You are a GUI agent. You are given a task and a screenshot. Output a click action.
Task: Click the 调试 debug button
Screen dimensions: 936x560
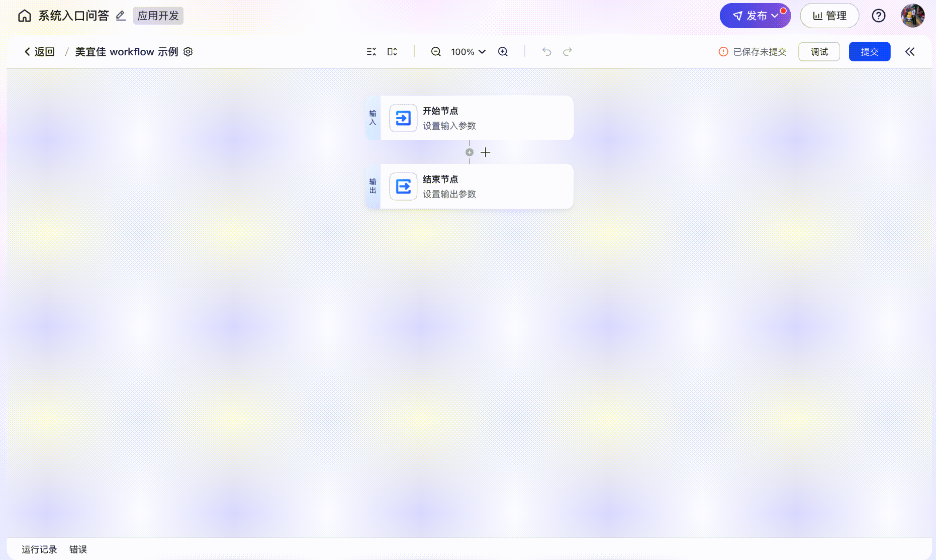[x=819, y=52]
